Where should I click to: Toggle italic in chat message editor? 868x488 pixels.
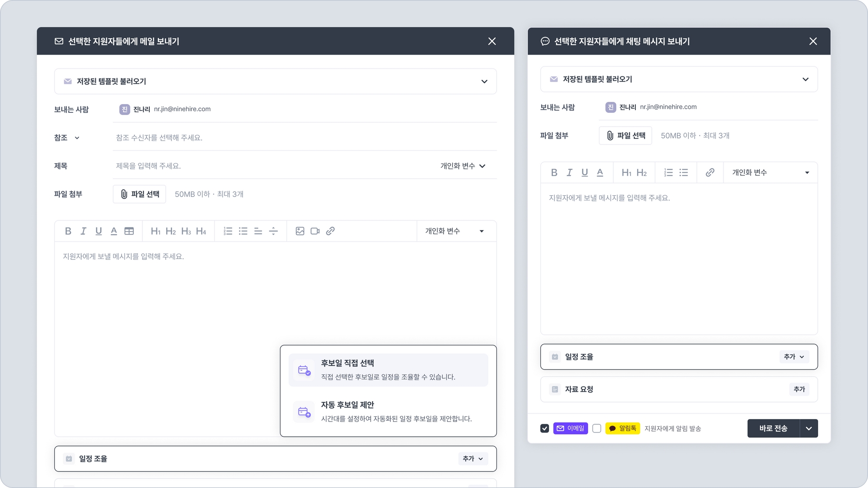point(569,173)
